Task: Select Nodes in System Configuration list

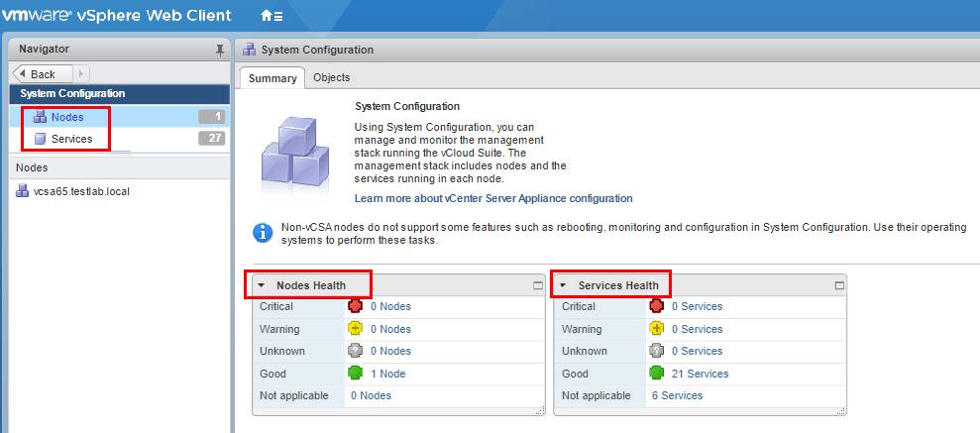Action: (x=67, y=117)
